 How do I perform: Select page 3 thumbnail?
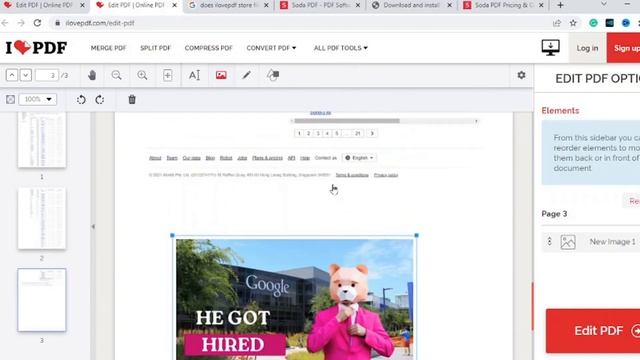pos(42,300)
